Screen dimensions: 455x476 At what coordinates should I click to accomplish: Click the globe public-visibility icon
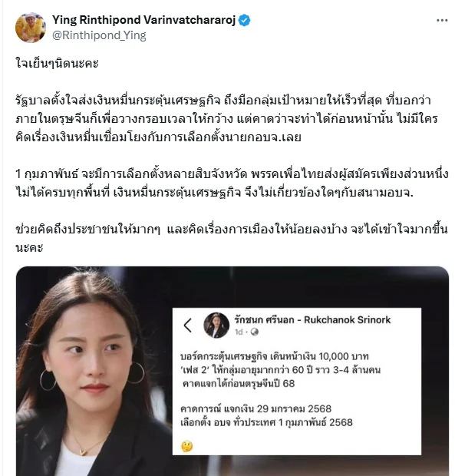pos(255,332)
